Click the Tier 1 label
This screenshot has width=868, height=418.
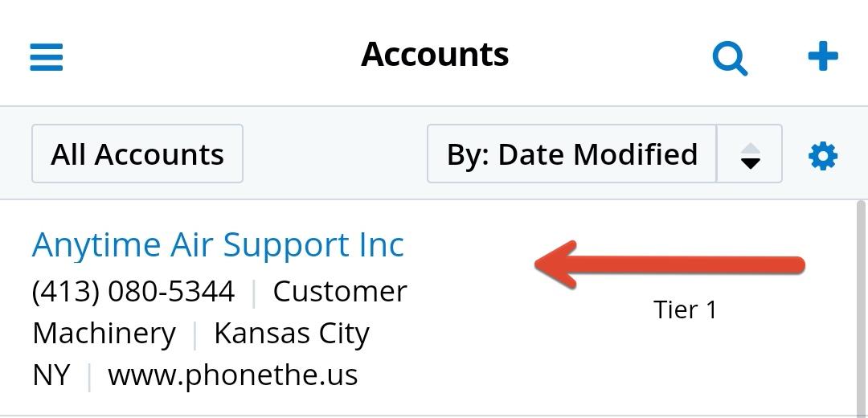pyautogui.click(x=685, y=309)
